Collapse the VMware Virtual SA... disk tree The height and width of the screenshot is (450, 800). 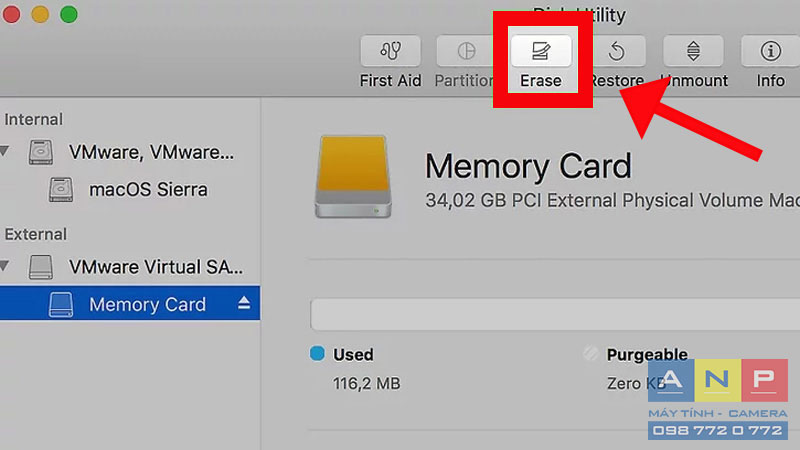tap(5, 266)
